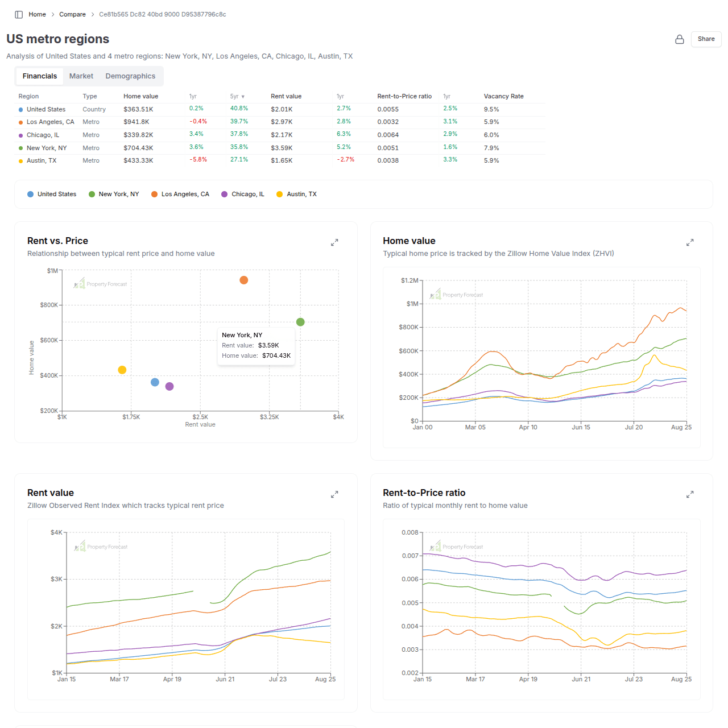Toggle the Chicago, IL series in the legend
728x728 pixels.
click(x=242, y=194)
